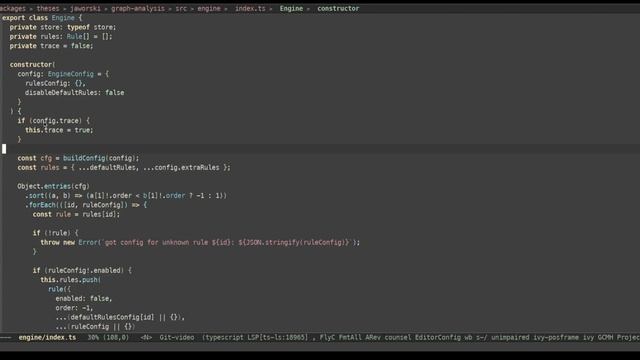Select 'src' in the breadcrumb
The height and width of the screenshot is (360, 640).
click(181, 8)
